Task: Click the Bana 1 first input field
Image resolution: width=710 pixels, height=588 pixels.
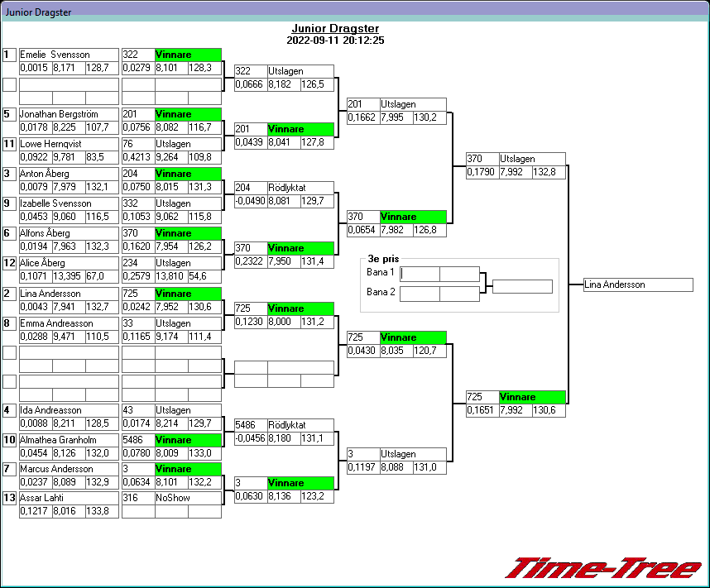Action: click(420, 274)
